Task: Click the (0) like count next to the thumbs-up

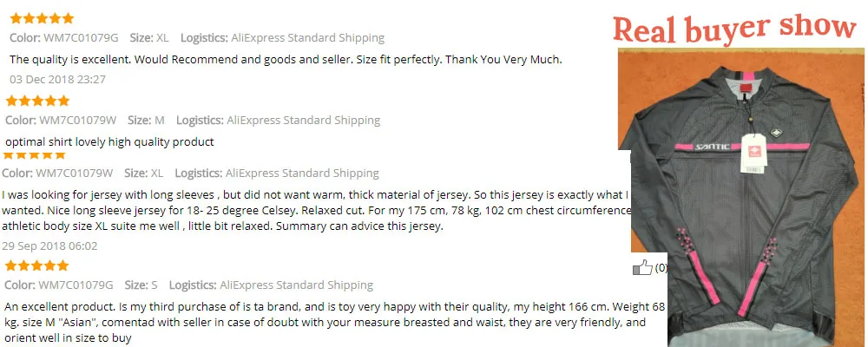Action: (x=661, y=268)
